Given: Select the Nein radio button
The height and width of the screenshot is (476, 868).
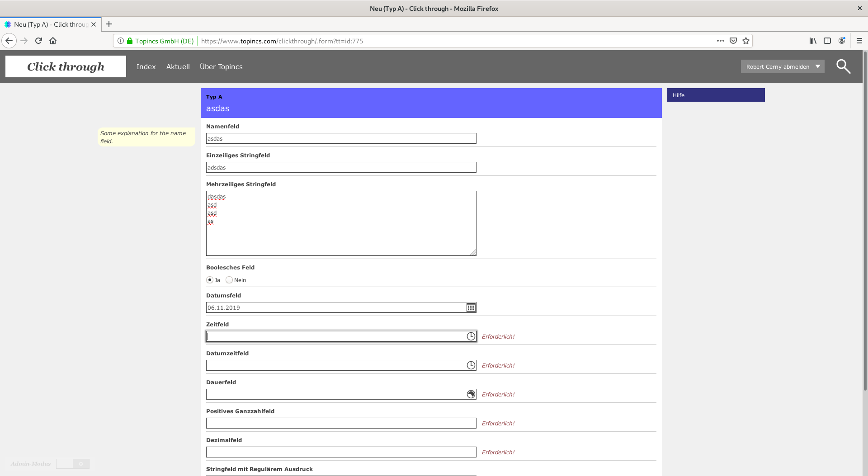Looking at the screenshot, I should point(229,280).
